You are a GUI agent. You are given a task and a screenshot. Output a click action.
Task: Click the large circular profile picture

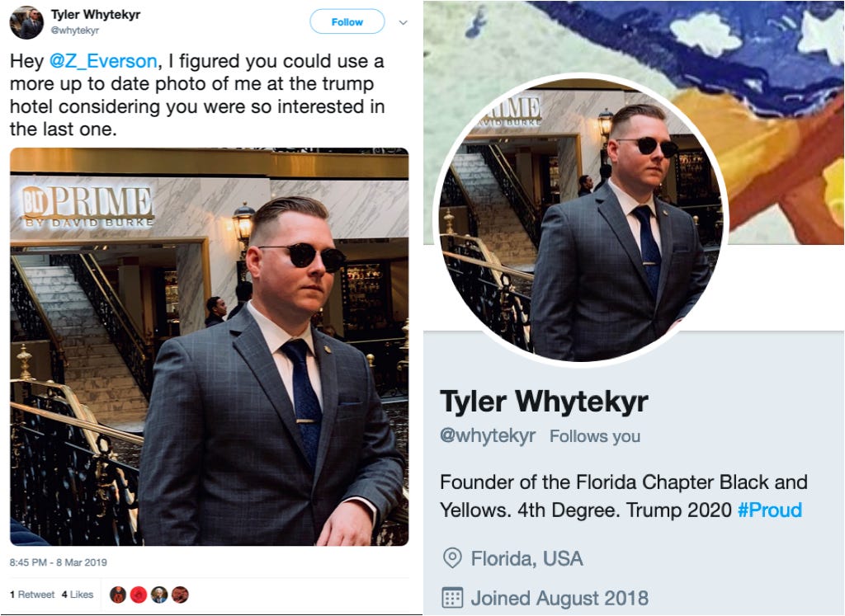tap(581, 219)
